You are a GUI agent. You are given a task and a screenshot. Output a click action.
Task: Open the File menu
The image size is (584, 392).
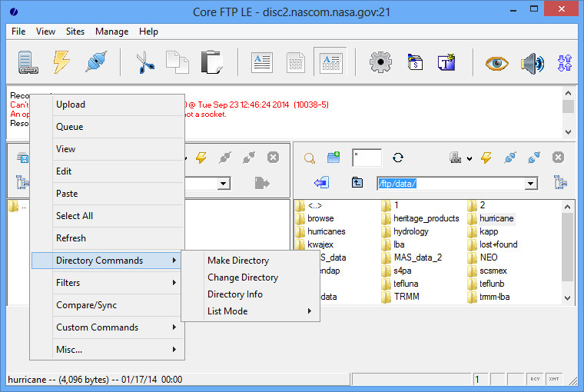18,32
